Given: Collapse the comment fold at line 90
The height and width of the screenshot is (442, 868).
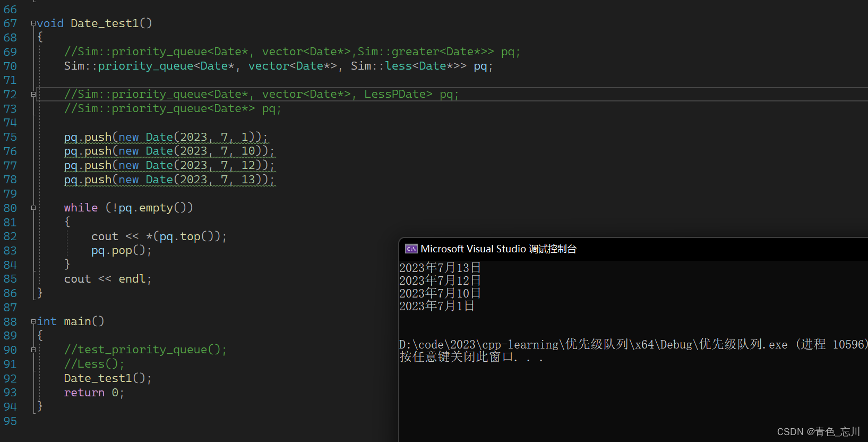Looking at the screenshot, I should (33, 350).
